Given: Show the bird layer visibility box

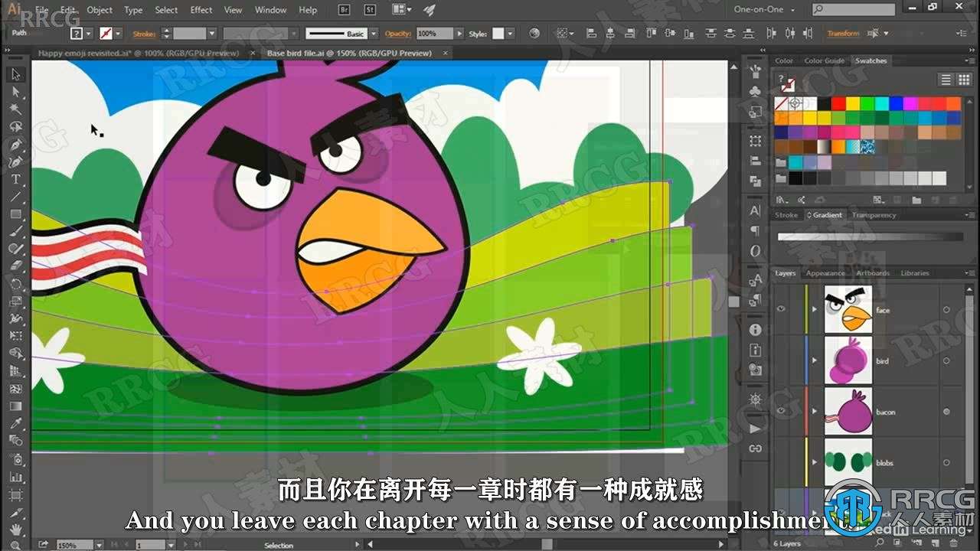Looking at the screenshot, I should coord(781,360).
